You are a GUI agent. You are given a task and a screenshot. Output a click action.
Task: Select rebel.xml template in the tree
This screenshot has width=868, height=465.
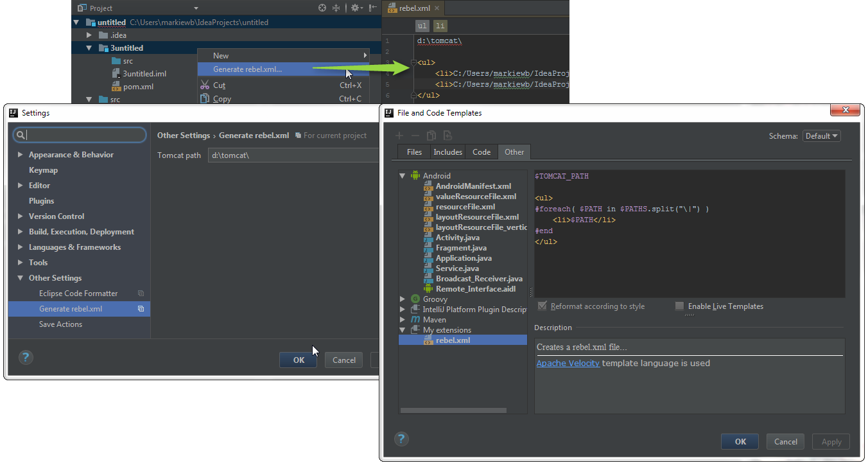[463, 340]
